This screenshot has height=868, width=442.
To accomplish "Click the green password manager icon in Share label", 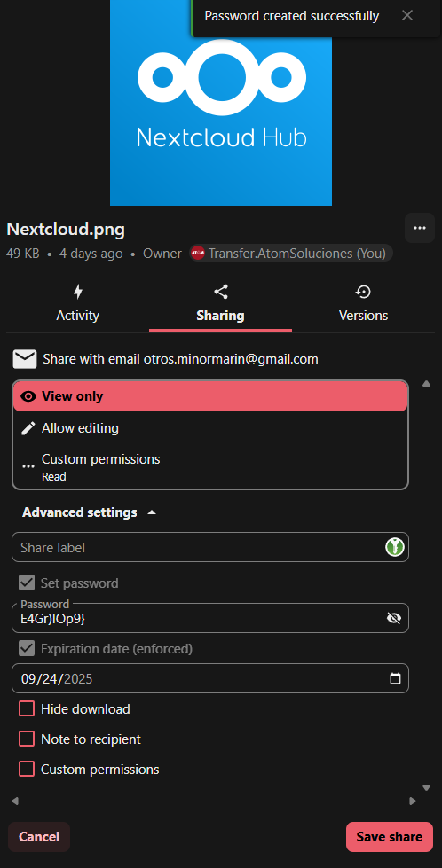I will tap(395, 547).
